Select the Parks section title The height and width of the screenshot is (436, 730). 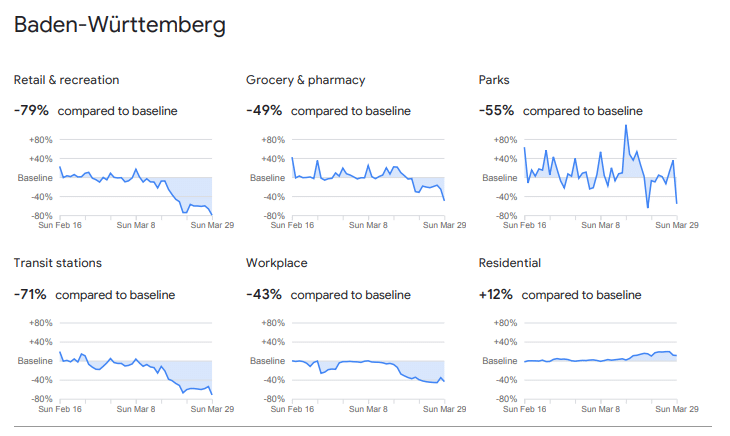point(495,80)
